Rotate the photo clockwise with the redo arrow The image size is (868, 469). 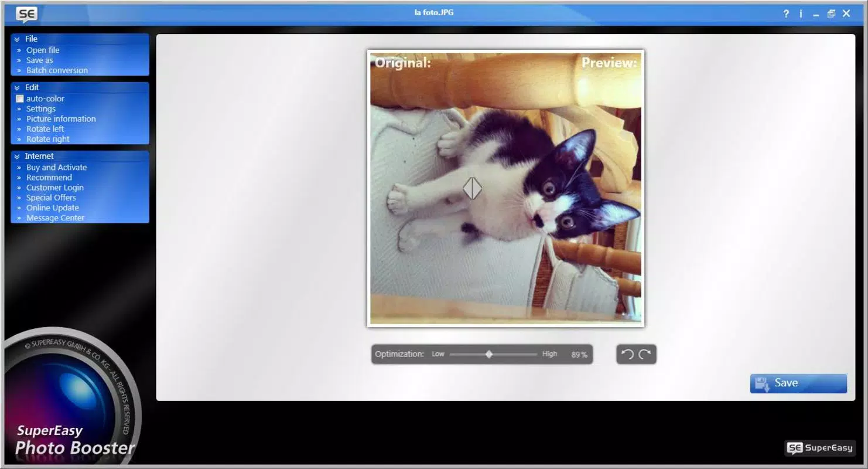coord(645,354)
